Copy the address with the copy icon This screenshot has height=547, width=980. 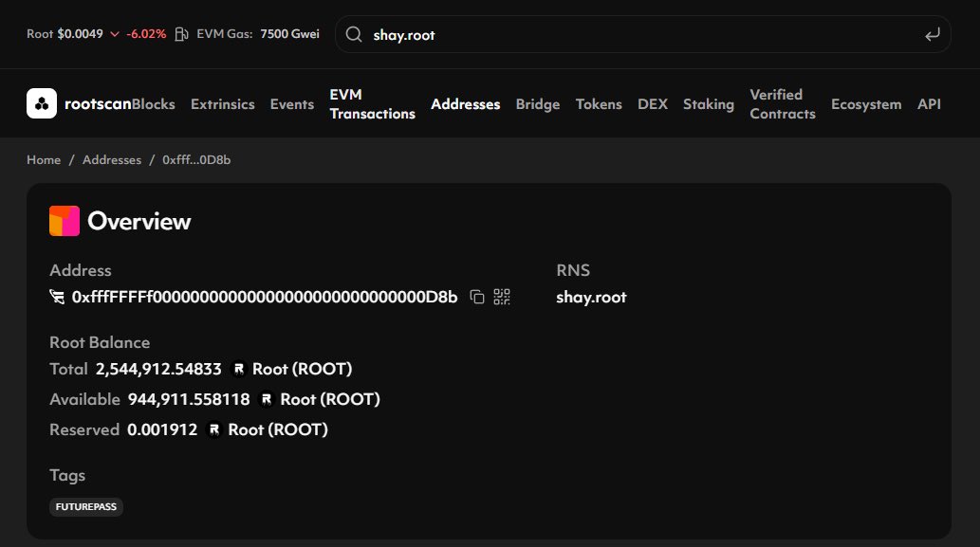point(477,298)
